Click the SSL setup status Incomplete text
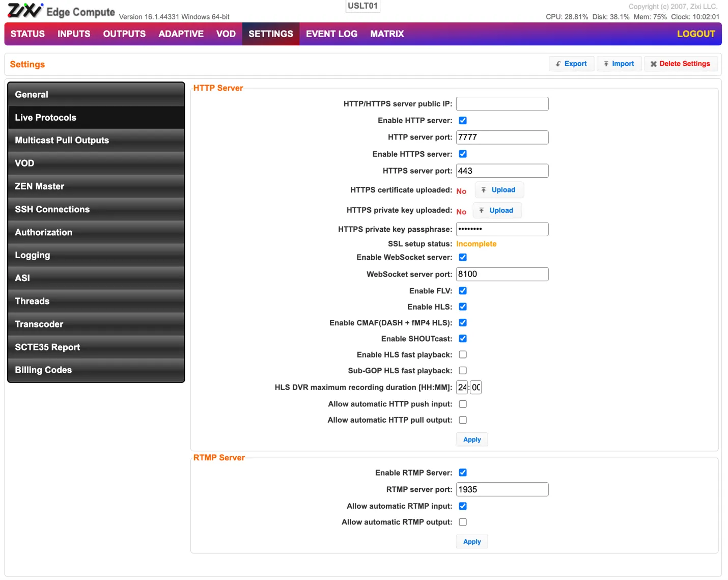728x580 pixels. (476, 244)
